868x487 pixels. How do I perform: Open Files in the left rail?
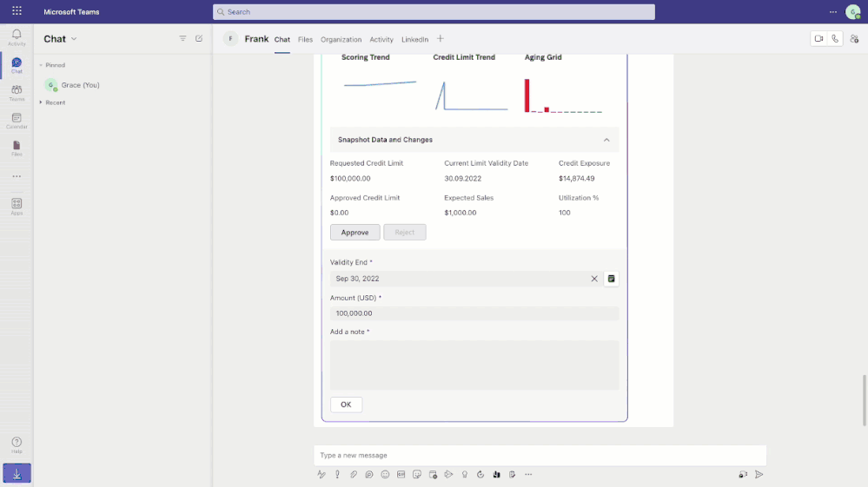(x=17, y=148)
